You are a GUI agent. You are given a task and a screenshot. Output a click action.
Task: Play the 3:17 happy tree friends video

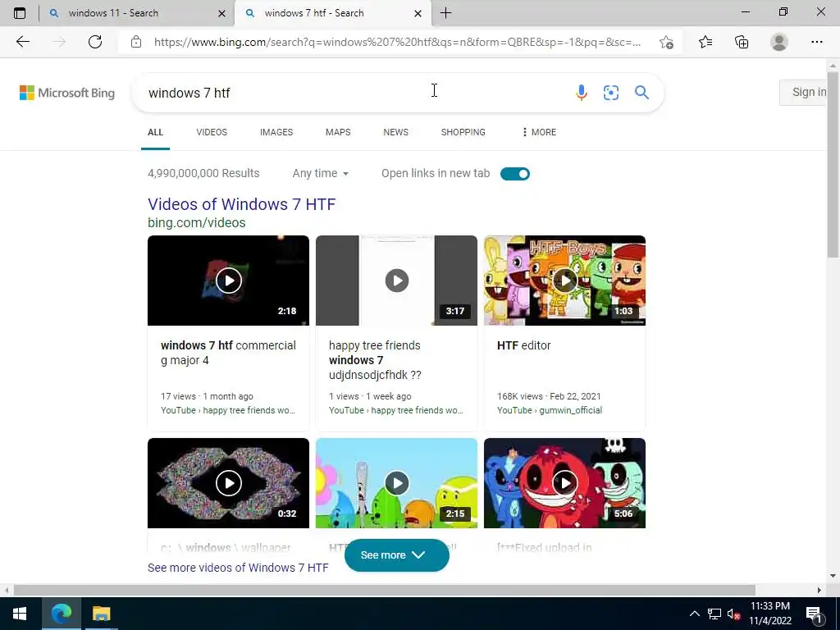(396, 281)
